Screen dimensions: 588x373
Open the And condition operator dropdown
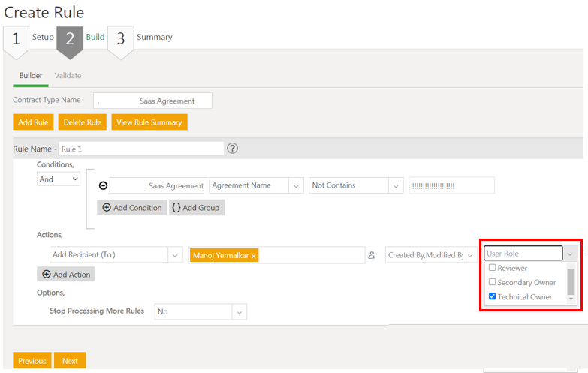click(59, 179)
